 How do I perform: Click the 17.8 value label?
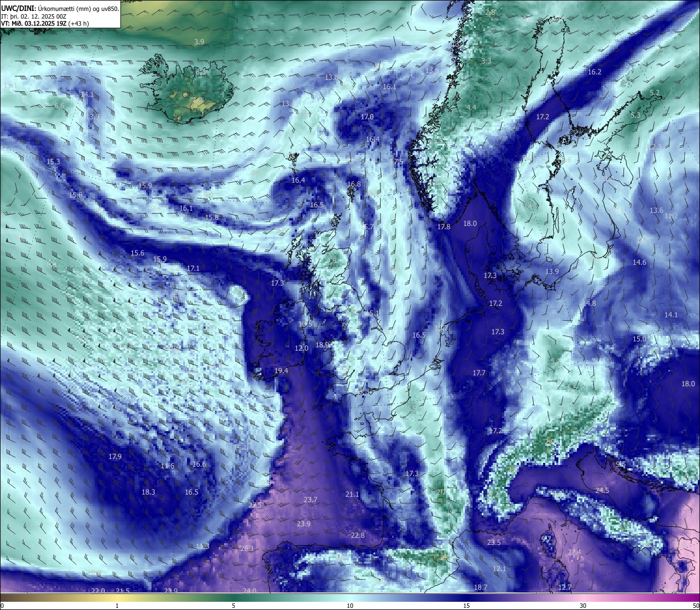(x=444, y=226)
